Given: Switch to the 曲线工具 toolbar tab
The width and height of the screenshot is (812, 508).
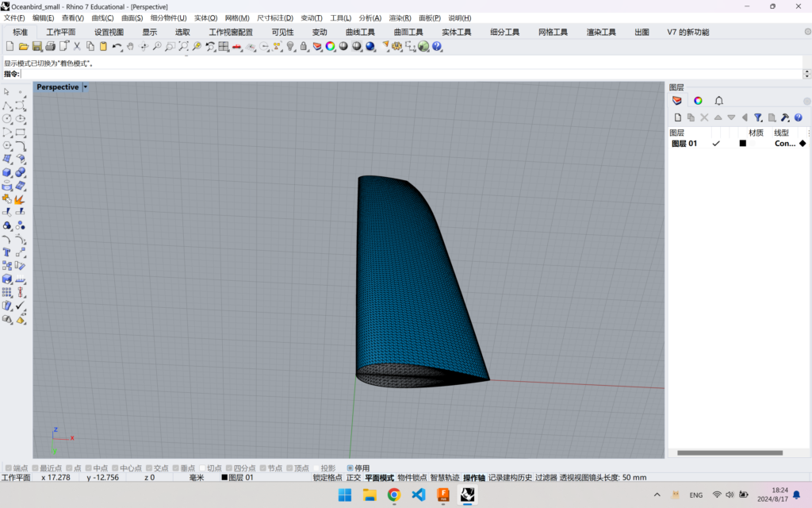Looking at the screenshot, I should (x=360, y=32).
